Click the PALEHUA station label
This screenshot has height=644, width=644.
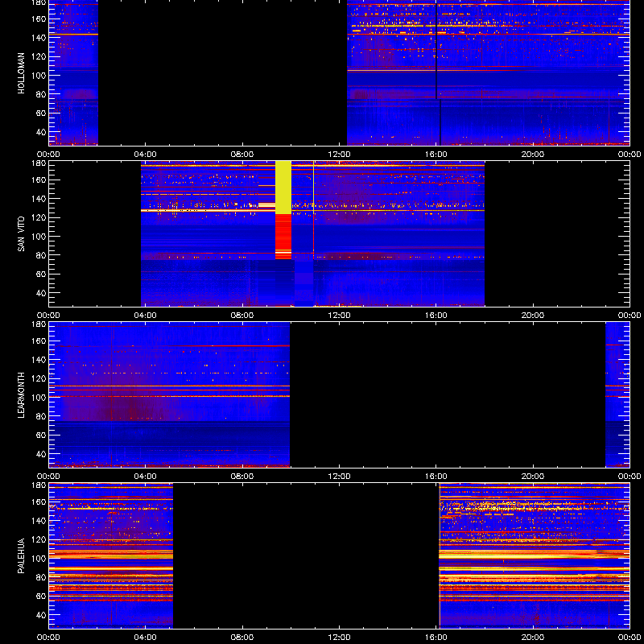[21, 556]
